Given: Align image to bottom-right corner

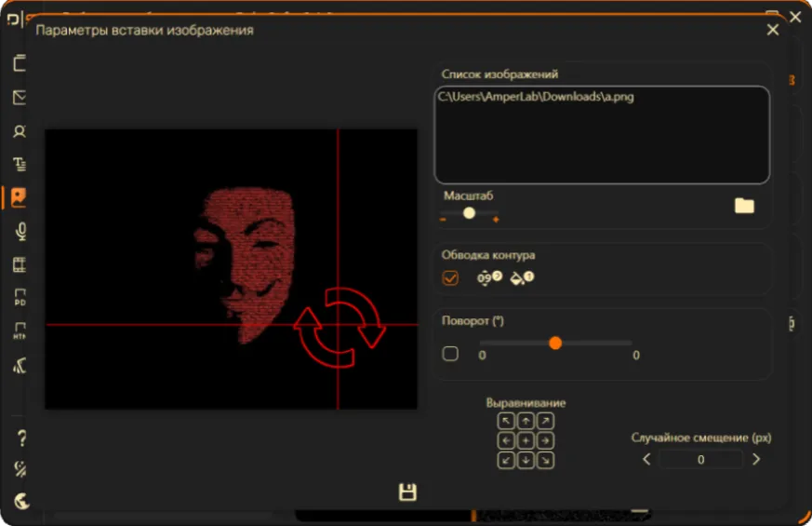Looking at the screenshot, I should 545,460.
